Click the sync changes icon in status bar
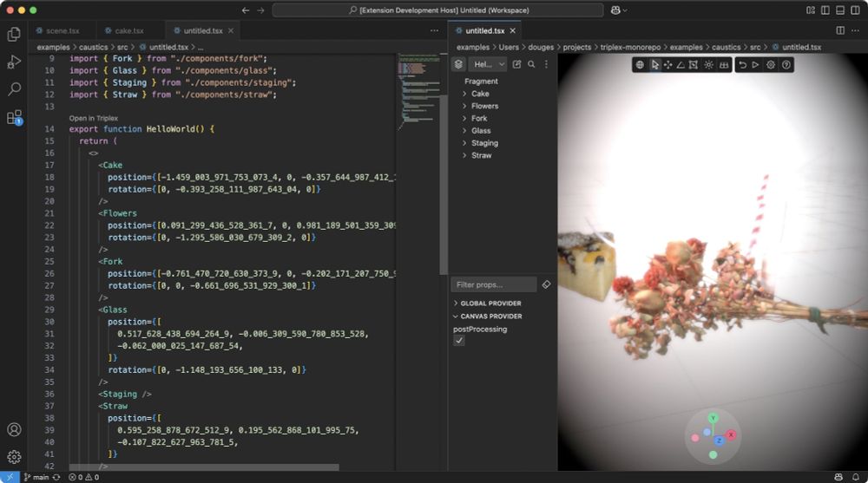This screenshot has width=868, height=483. (x=56, y=477)
